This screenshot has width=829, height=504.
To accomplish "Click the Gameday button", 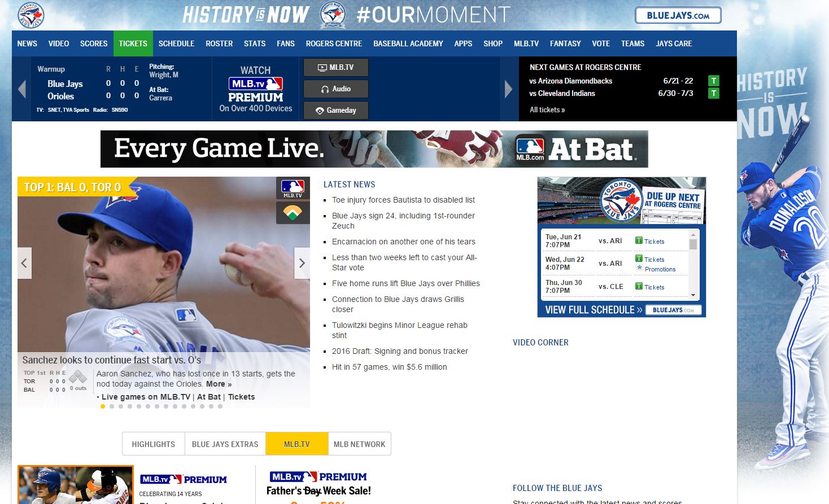I will click(336, 111).
